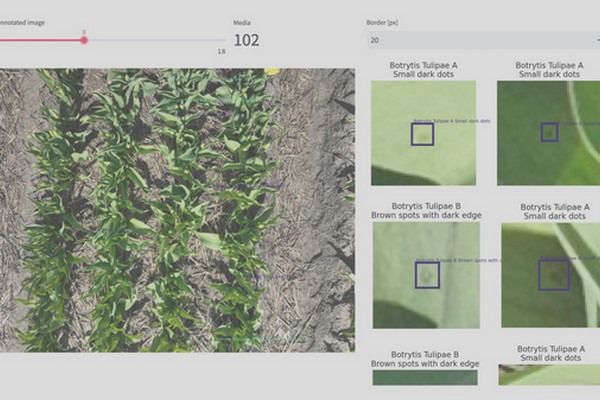Click bounding box in middle-left brown spots crop
600x400 pixels.
427,275
